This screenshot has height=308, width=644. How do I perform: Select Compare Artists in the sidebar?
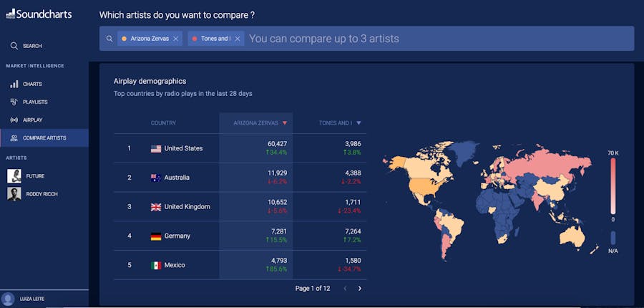pyautogui.click(x=44, y=138)
